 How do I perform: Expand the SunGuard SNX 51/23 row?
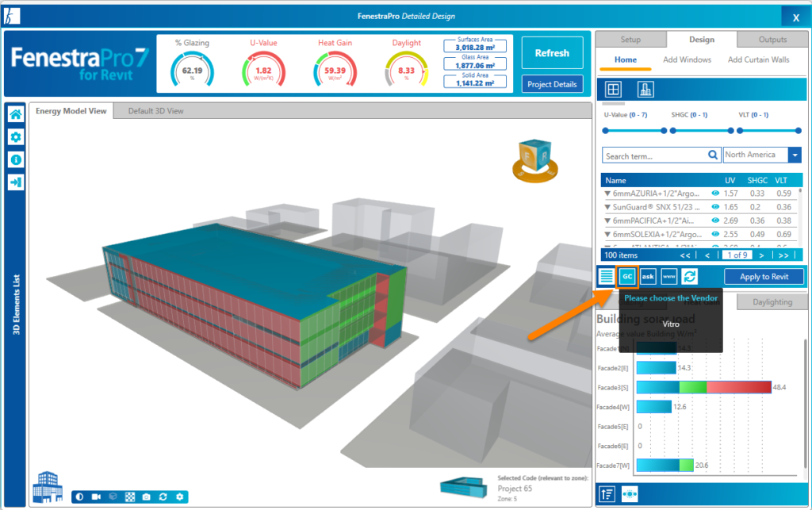[607, 207]
